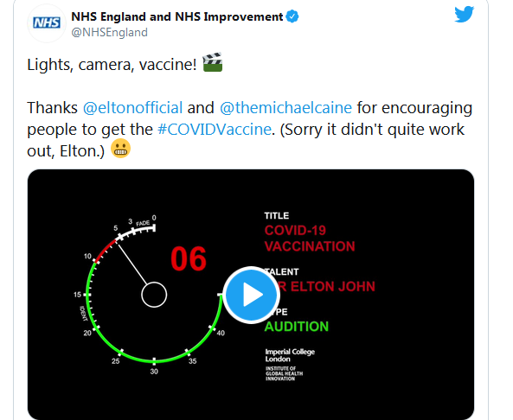Viewport: 513px width, 420px height.
Task: Click the grimacing face emoji
Action: click(121, 149)
